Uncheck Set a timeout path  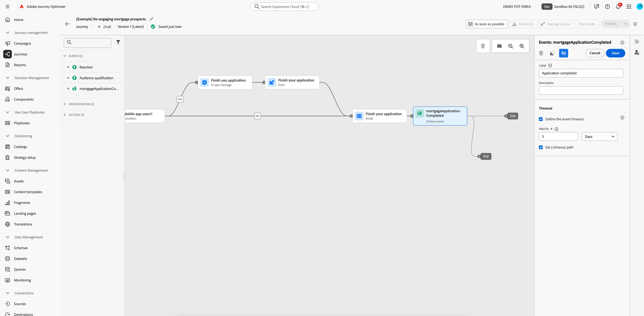(x=541, y=147)
